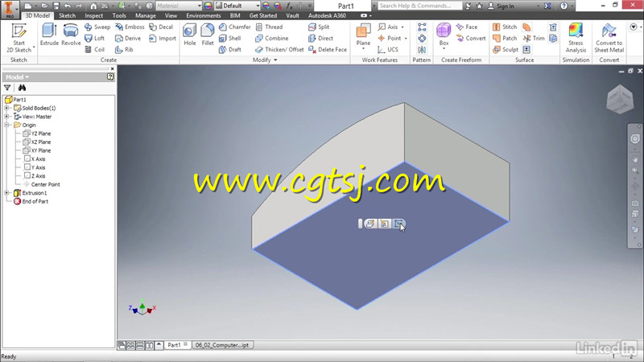This screenshot has width=644, height=362.
Task: Activate the Emboss tool
Action: pos(130,27)
